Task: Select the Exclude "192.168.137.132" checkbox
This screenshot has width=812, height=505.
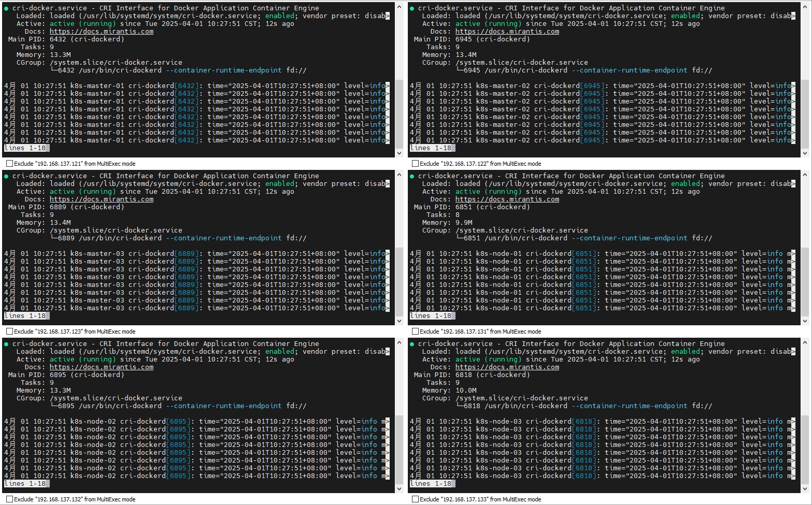Action: click(x=9, y=499)
